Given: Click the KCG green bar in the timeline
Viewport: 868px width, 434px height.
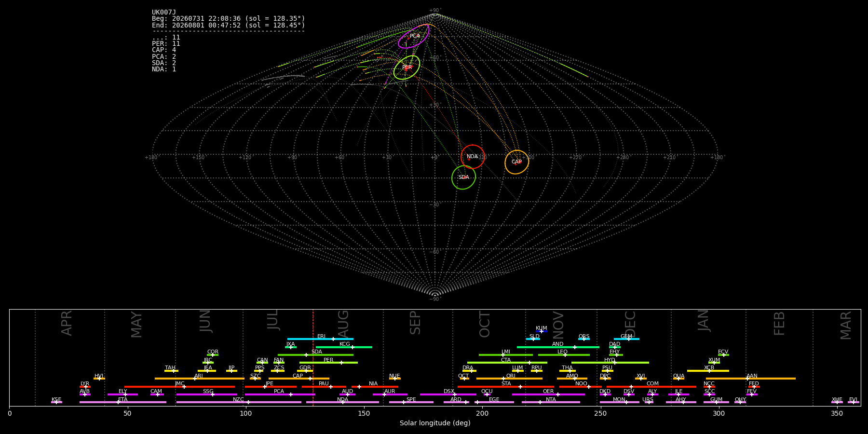Looking at the screenshot, I should pos(344,347).
